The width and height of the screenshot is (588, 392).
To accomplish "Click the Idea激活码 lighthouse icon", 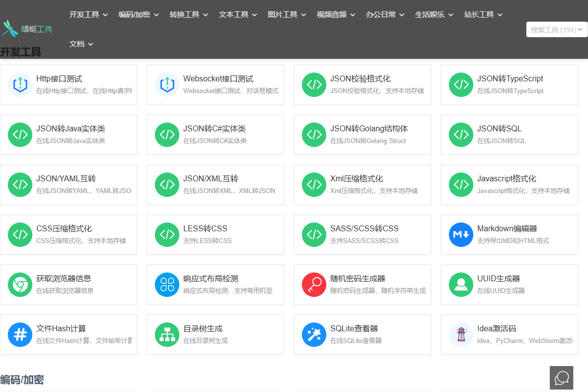I will coord(461,335).
